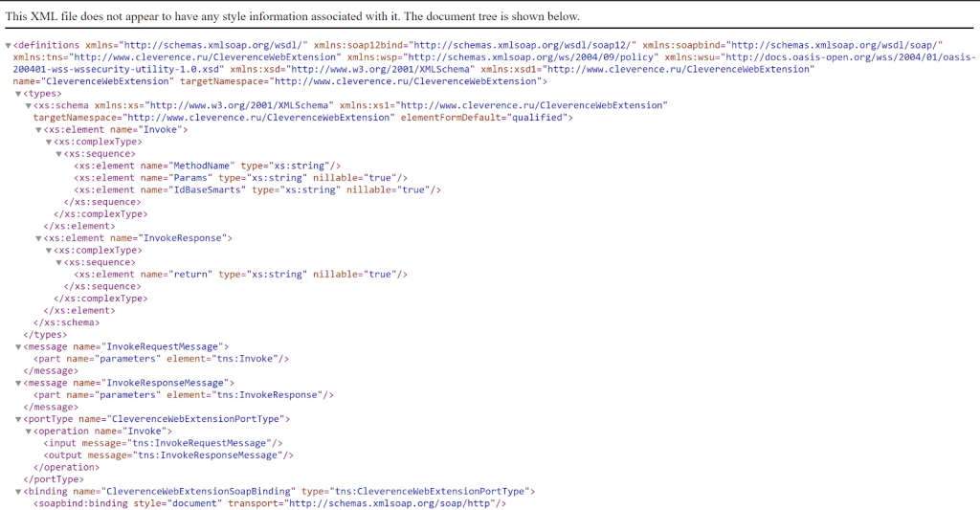Click the xmlns:soap12bind attribute in definitions
This screenshot has height=510, width=980.
point(475,45)
